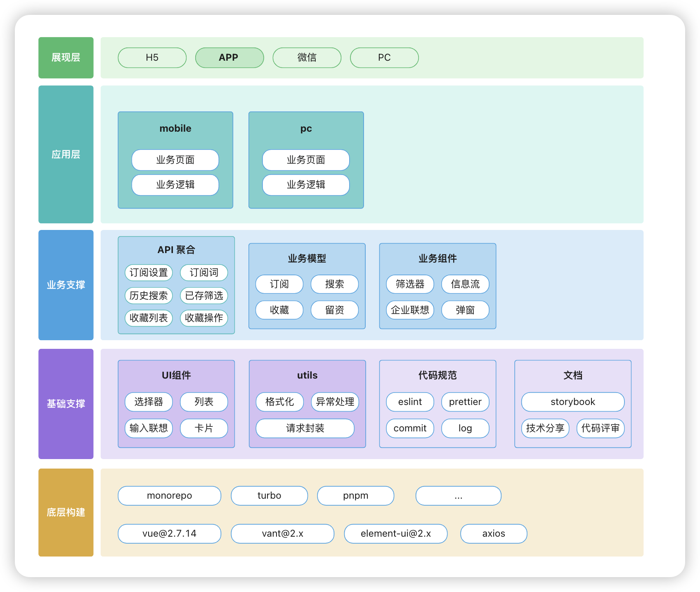Select the 展现层 layer label

(x=66, y=58)
